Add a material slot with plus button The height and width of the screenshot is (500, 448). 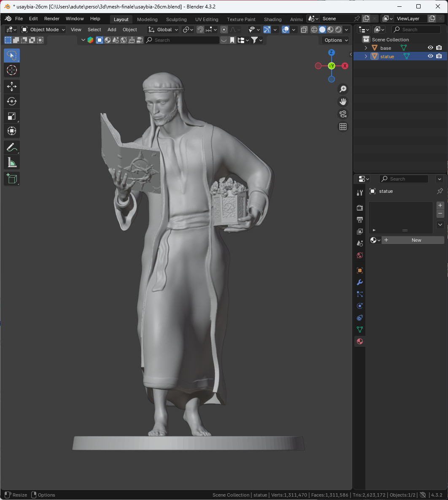tap(440, 205)
